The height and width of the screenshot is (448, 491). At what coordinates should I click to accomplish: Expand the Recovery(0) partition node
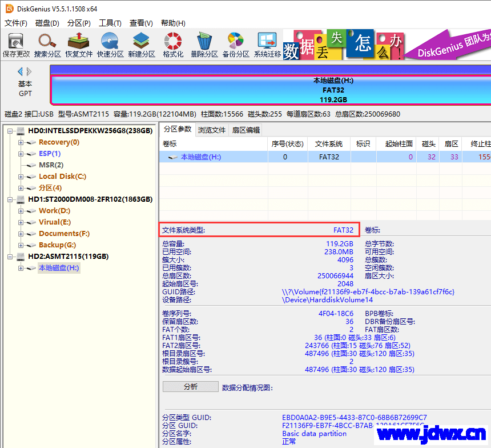click(21, 142)
